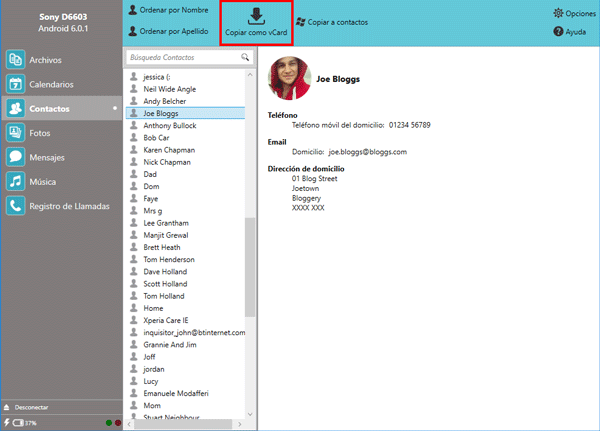
Task: Click the person icon next to Ordenar por Nombre
Action: point(133,10)
